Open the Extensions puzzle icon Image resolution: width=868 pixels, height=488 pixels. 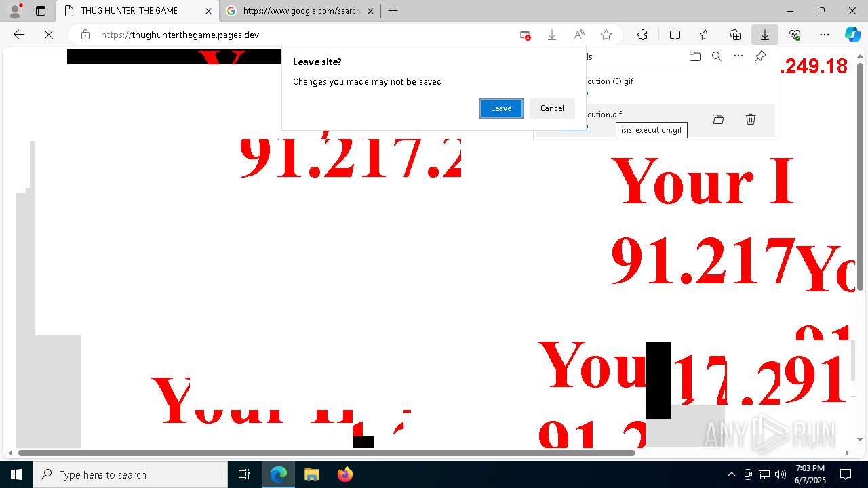(642, 35)
